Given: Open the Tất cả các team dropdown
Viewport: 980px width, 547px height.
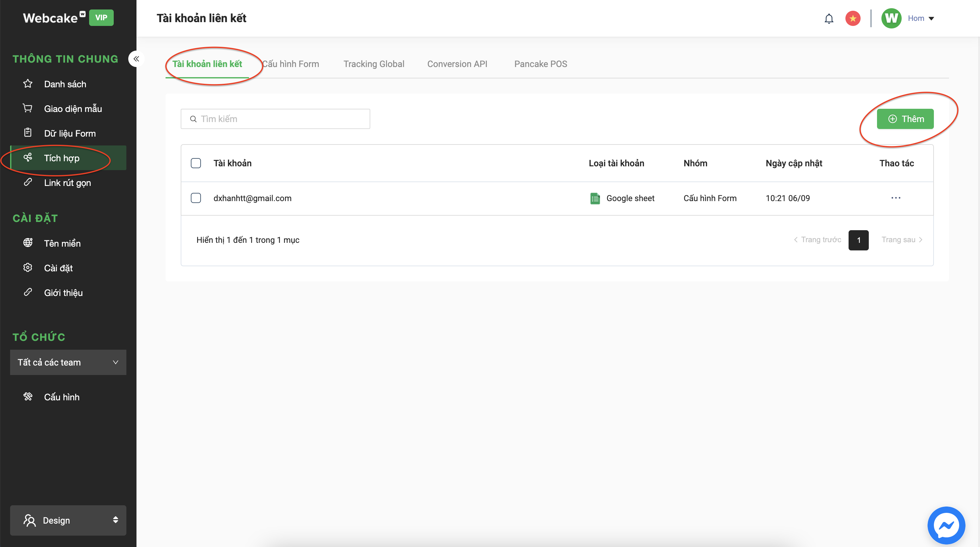Looking at the screenshot, I should [68, 362].
